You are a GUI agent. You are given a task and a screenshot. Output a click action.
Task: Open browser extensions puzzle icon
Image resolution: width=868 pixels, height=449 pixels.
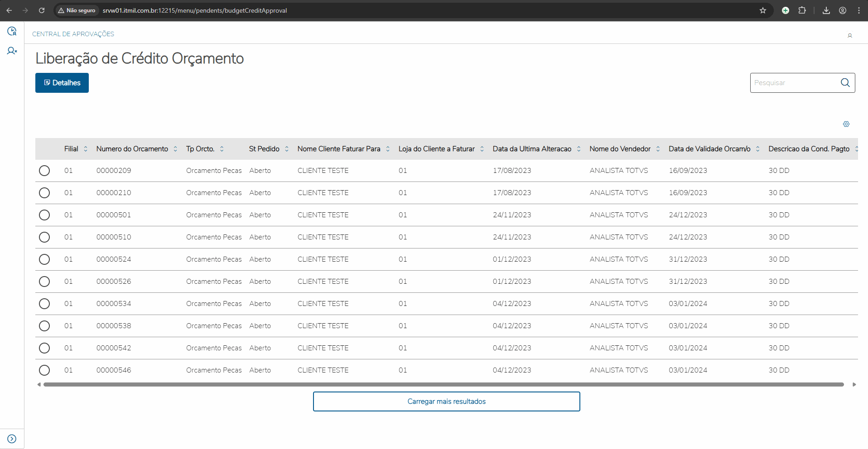pos(802,10)
